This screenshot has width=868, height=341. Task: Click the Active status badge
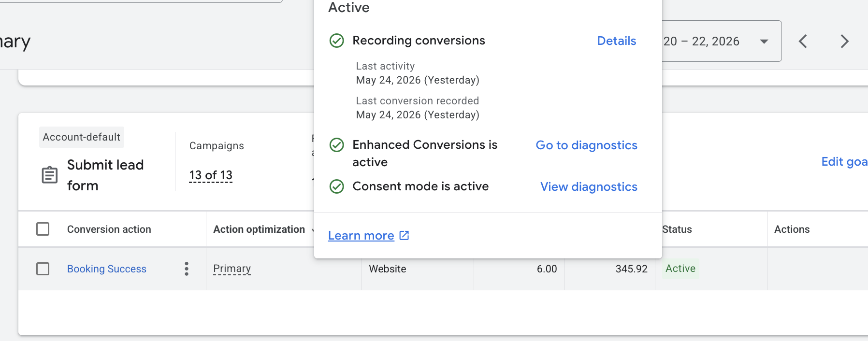[680, 269]
